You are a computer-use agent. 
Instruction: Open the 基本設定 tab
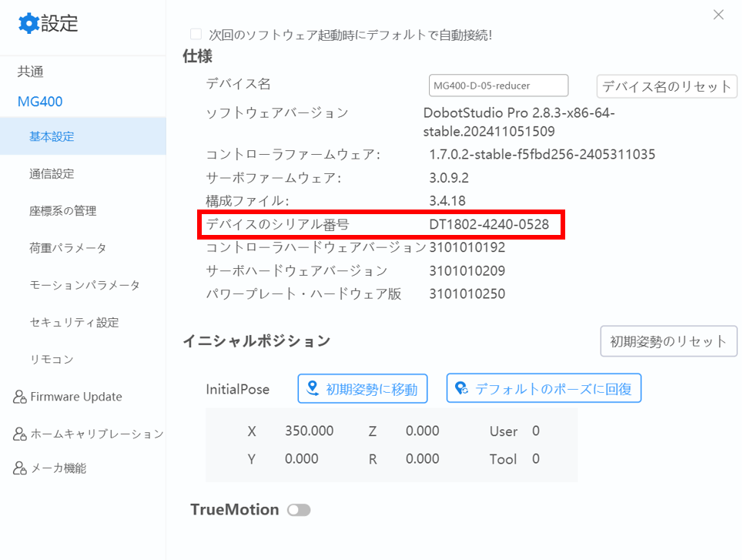tap(52, 136)
